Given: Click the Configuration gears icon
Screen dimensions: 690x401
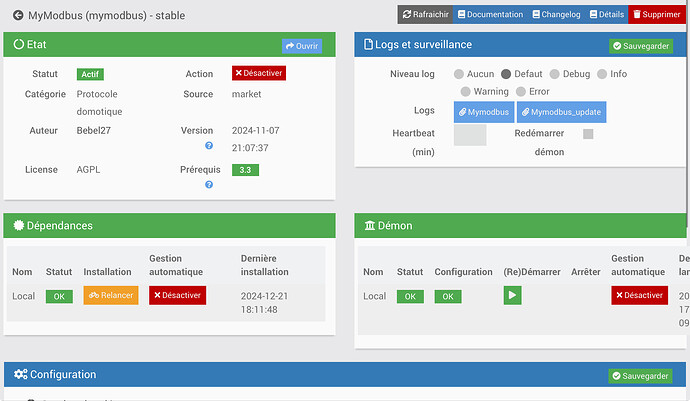Looking at the screenshot, I should [20, 374].
